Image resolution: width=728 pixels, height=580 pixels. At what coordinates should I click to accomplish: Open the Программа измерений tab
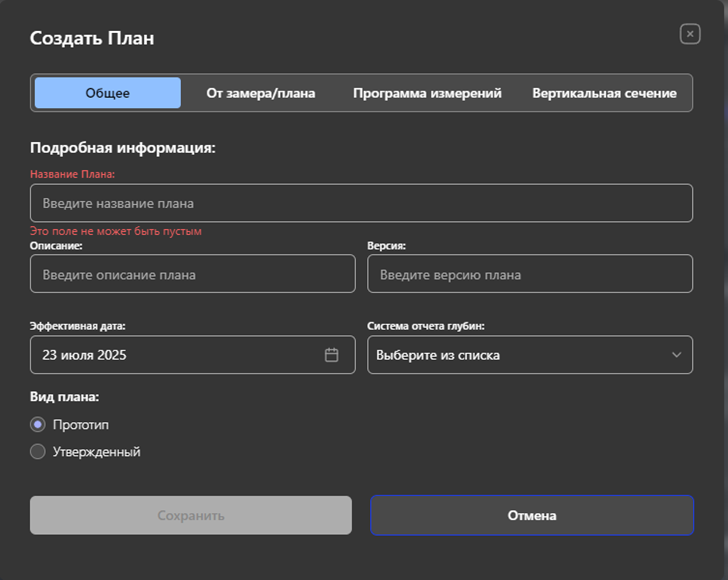pos(427,93)
